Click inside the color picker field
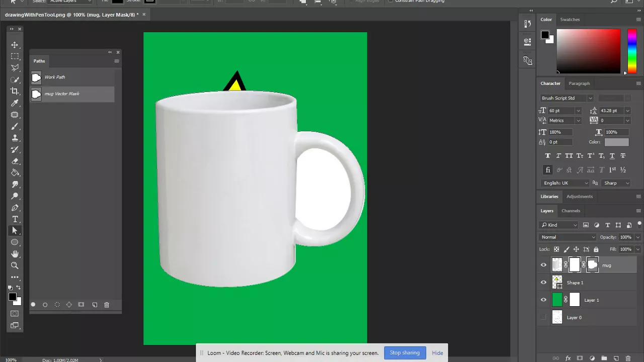 click(588, 51)
